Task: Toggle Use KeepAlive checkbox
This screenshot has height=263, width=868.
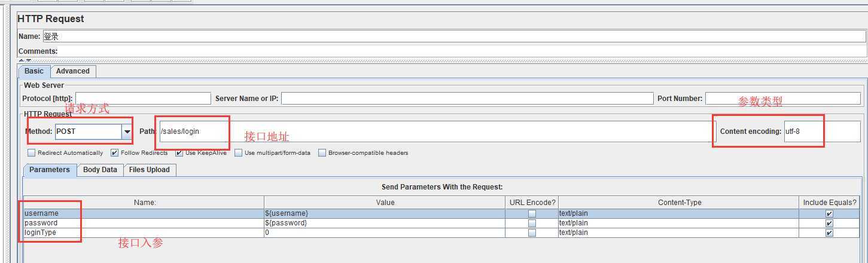Action: pos(179,153)
